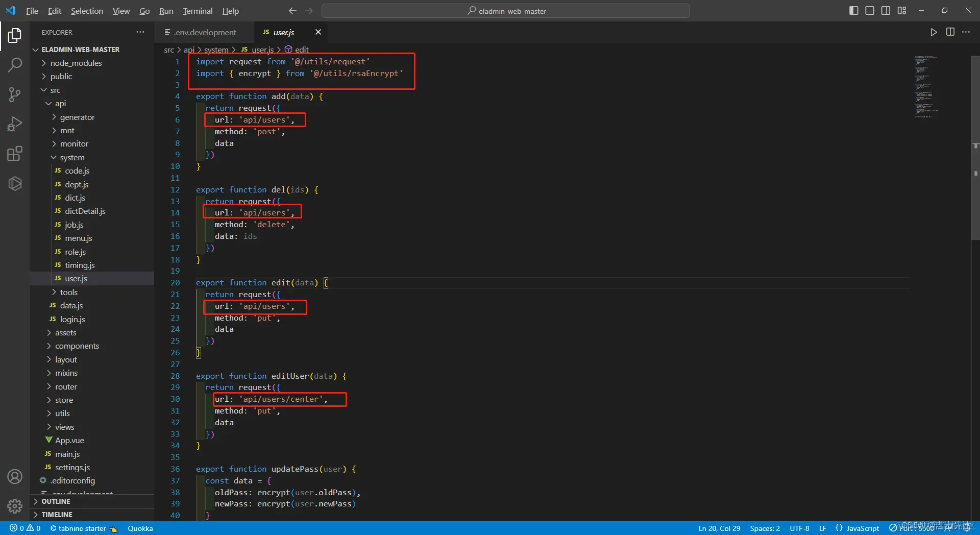The width and height of the screenshot is (980, 535).
Task: Toggle the secondary side bar layout icon
Action: [886, 11]
